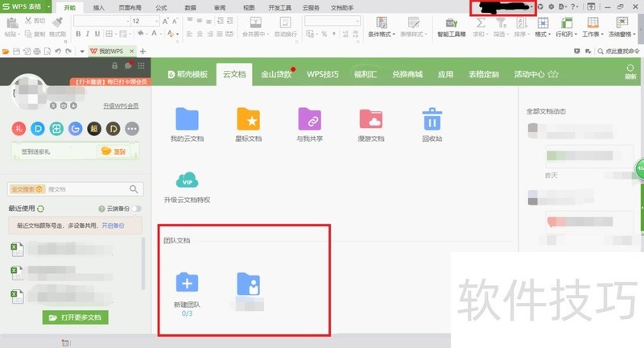Open the font name dropdown

coord(128,21)
